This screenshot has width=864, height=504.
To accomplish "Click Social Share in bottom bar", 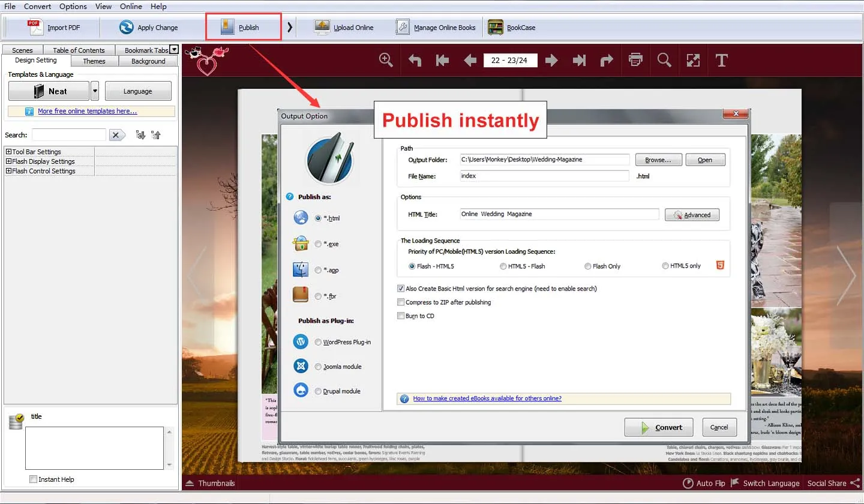I will click(x=833, y=483).
